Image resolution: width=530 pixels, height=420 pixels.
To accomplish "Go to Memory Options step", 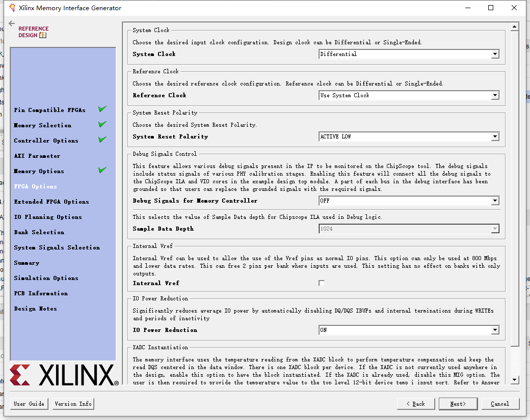I will click(x=39, y=171).
